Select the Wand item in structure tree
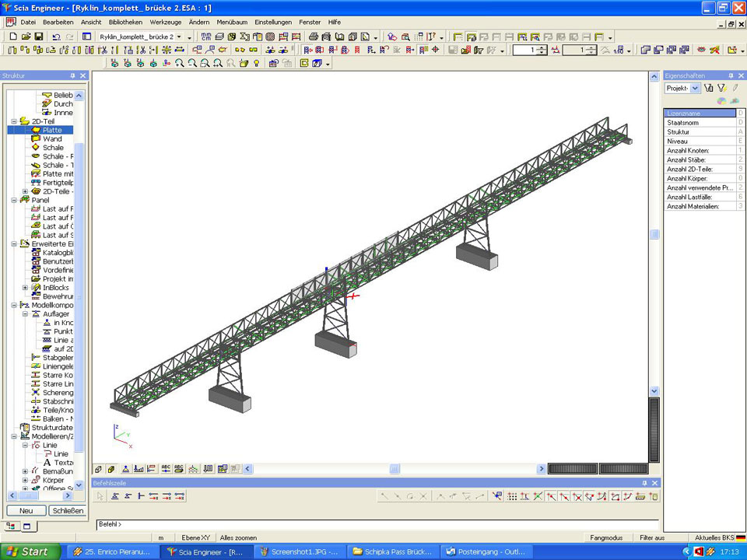 pos(52,138)
